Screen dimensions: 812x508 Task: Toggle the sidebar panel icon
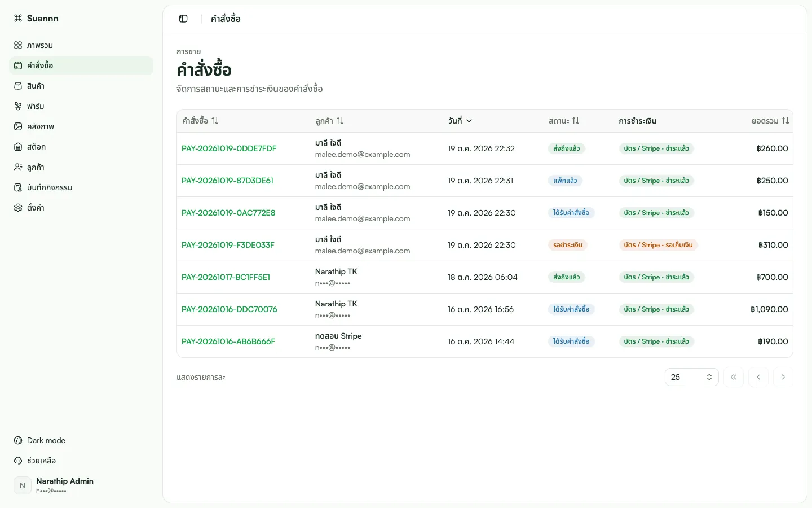[x=183, y=19]
